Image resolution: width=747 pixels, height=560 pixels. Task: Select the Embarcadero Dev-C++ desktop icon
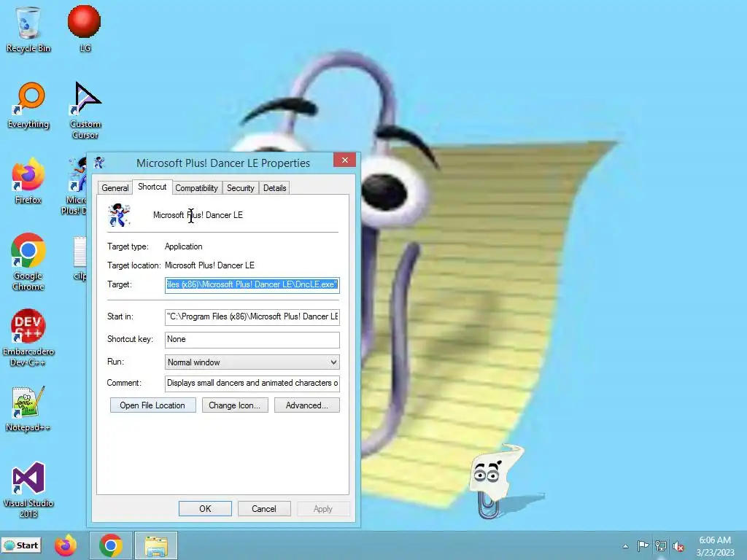point(28,338)
